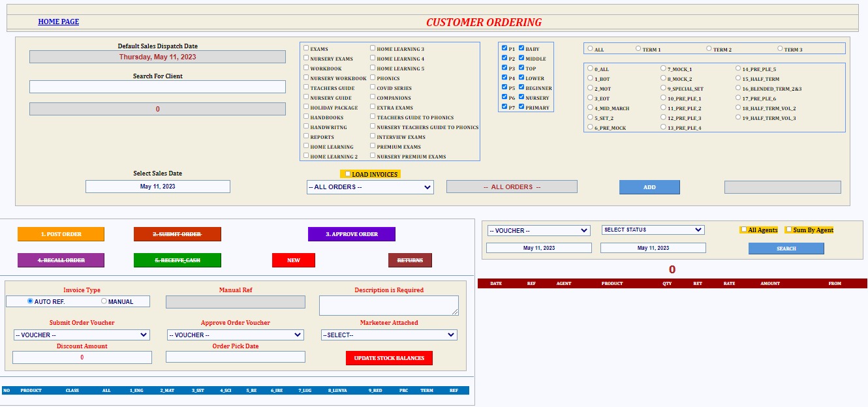868x407 pixels.
Task: Click the red NEW button
Action: (294, 260)
